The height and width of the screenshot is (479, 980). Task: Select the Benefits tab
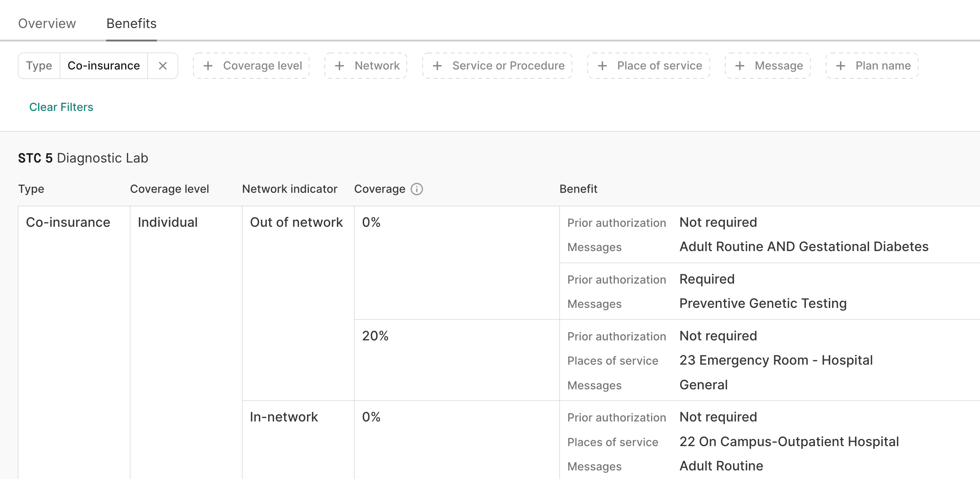coord(131,23)
